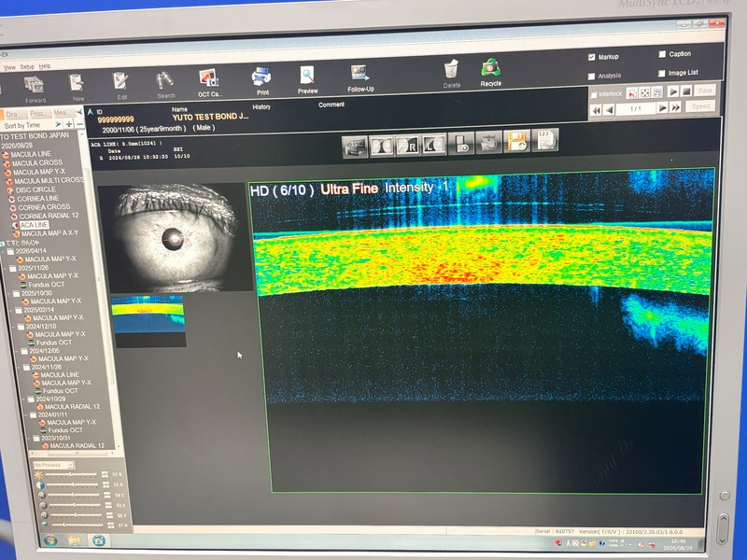The height and width of the screenshot is (560, 747).
Task: Open the Windows Start button
Action: 50,541
